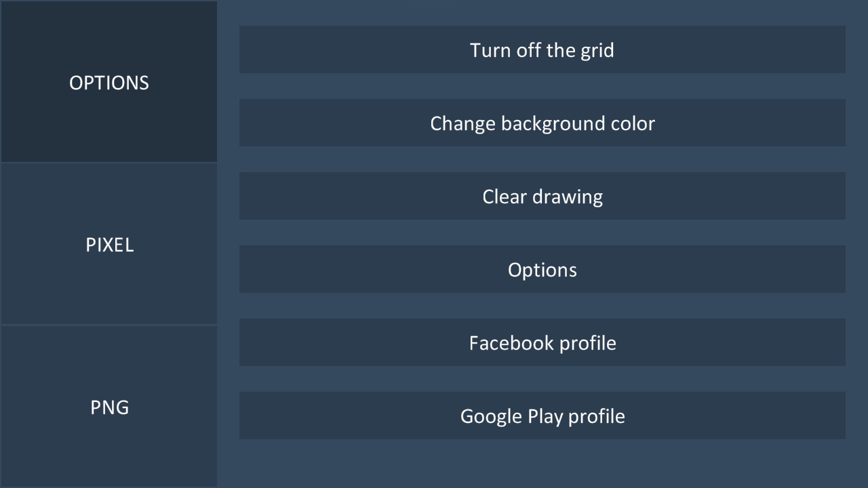This screenshot has width=868, height=488.
Task: Select the Options entry under Clear drawing
Action: pos(542,269)
